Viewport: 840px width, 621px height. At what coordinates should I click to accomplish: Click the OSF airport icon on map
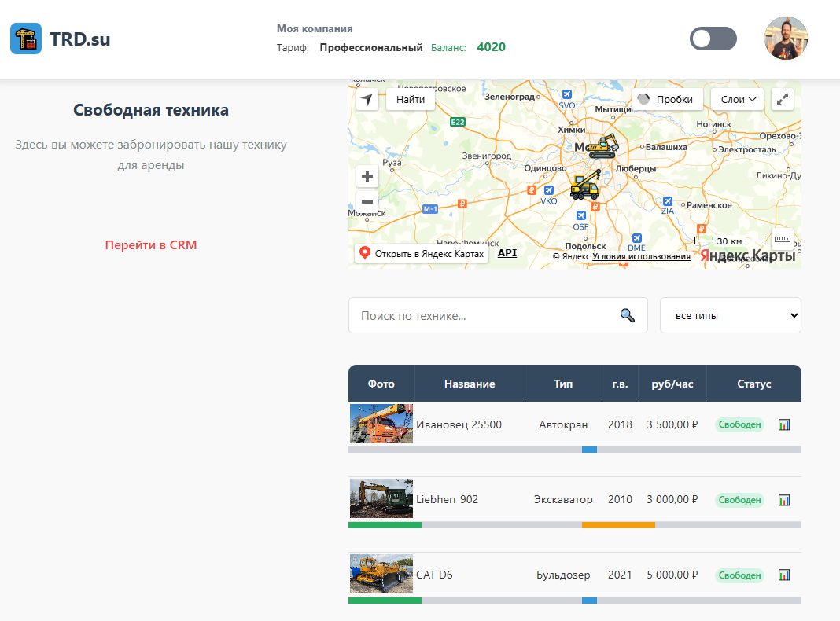[580, 215]
